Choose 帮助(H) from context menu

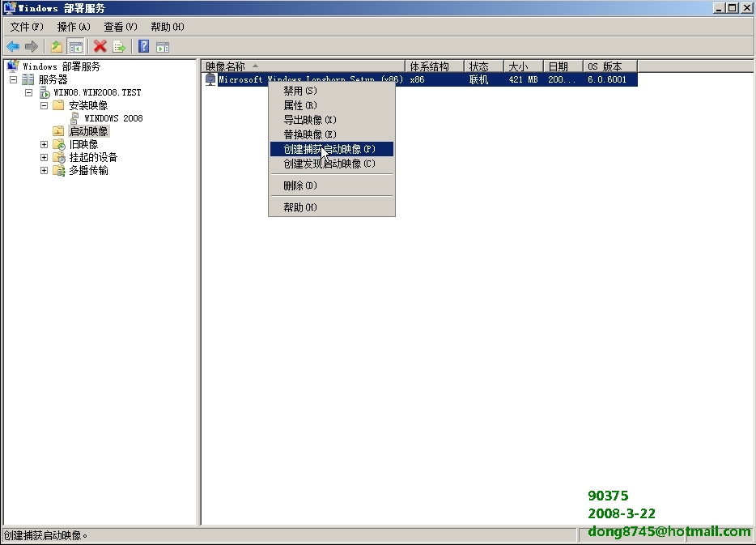point(332,207)
